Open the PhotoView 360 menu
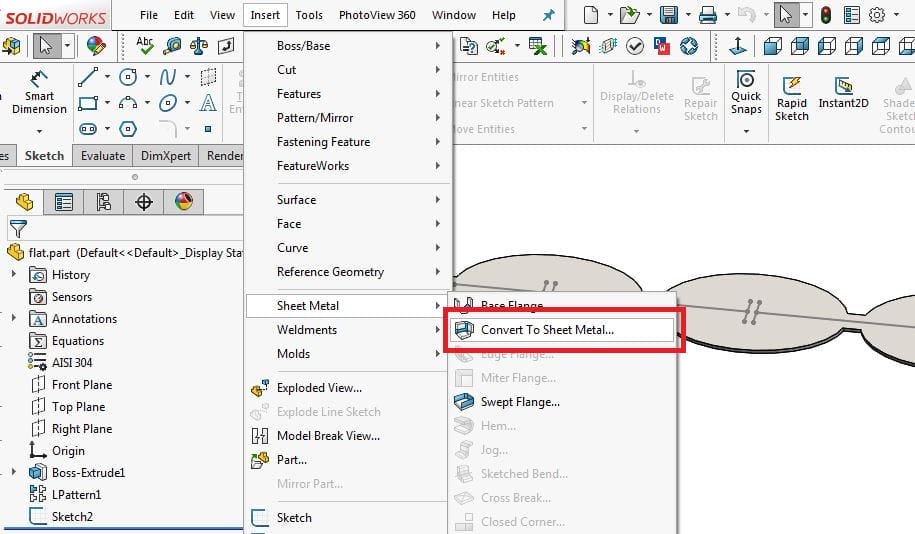The height and width of the screenshot is (534, 915). [x=377, y=15]
